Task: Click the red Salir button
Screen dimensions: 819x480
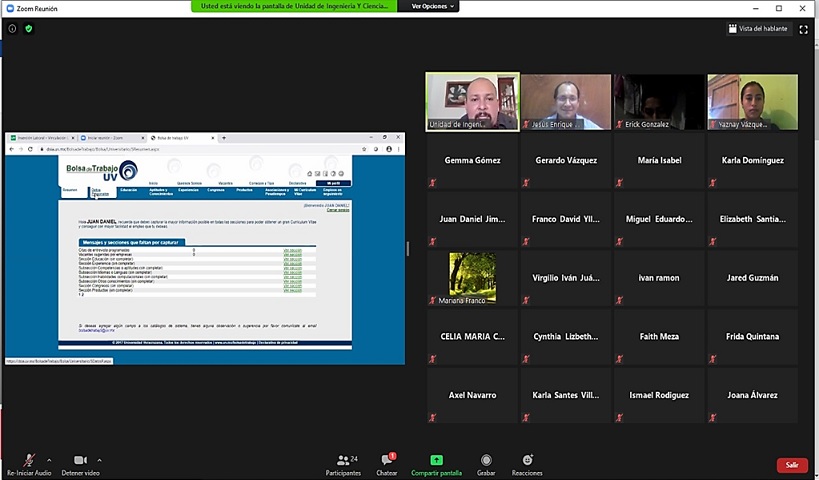Action: coord(791,465)
